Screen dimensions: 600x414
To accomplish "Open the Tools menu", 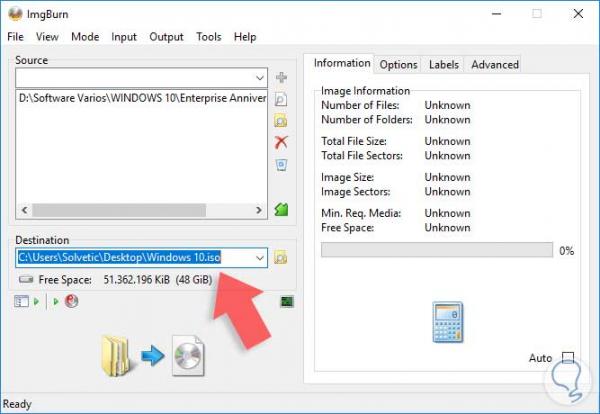I will [209, 37].
